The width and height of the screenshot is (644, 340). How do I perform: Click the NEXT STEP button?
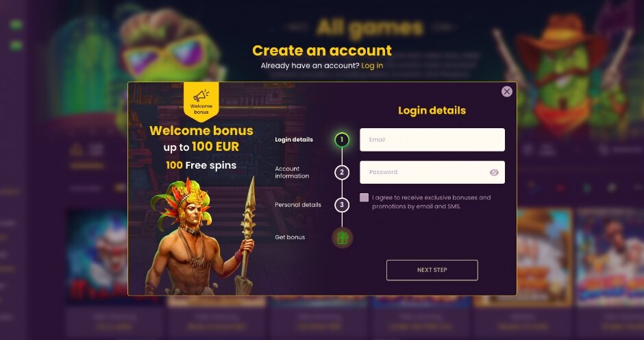[432, 270]
